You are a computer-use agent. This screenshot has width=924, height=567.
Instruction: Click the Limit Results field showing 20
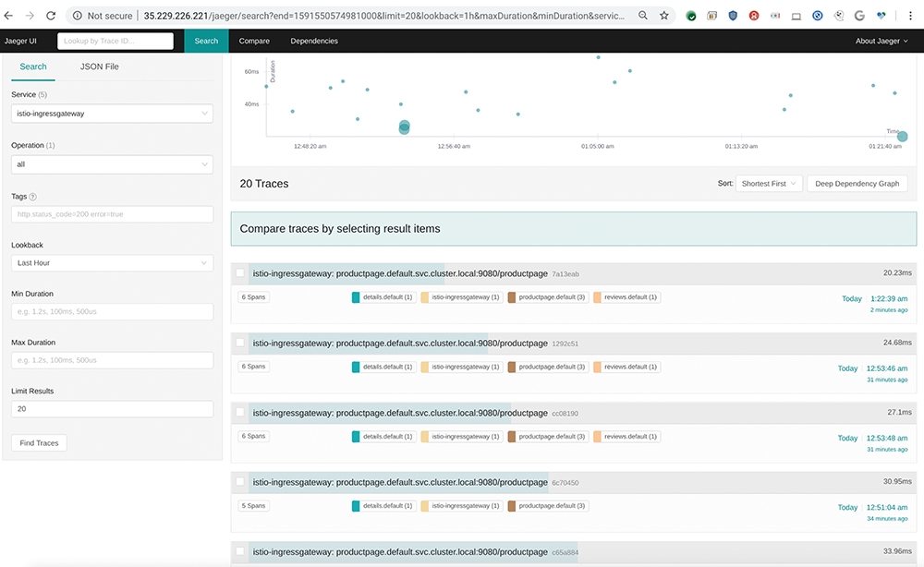click(112, 408)
